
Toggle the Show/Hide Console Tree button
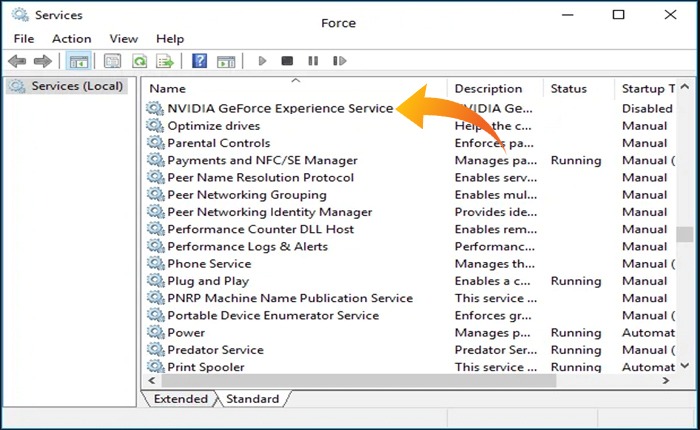79,61
